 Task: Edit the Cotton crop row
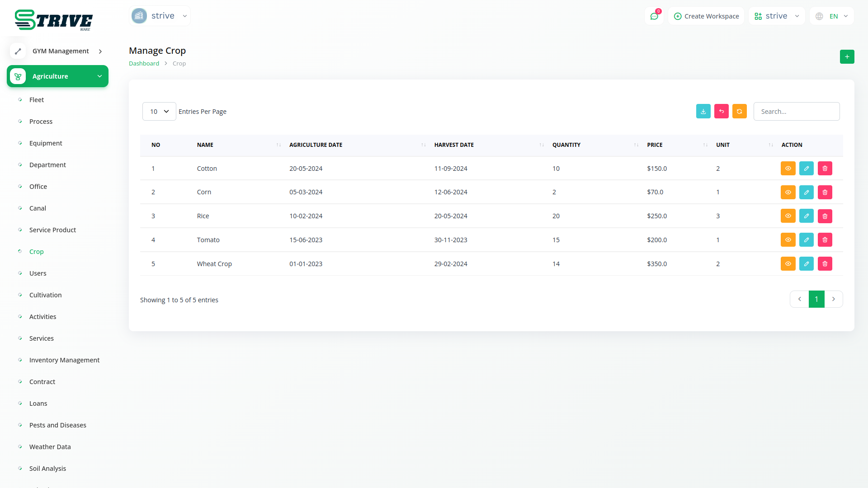point(806,169)
